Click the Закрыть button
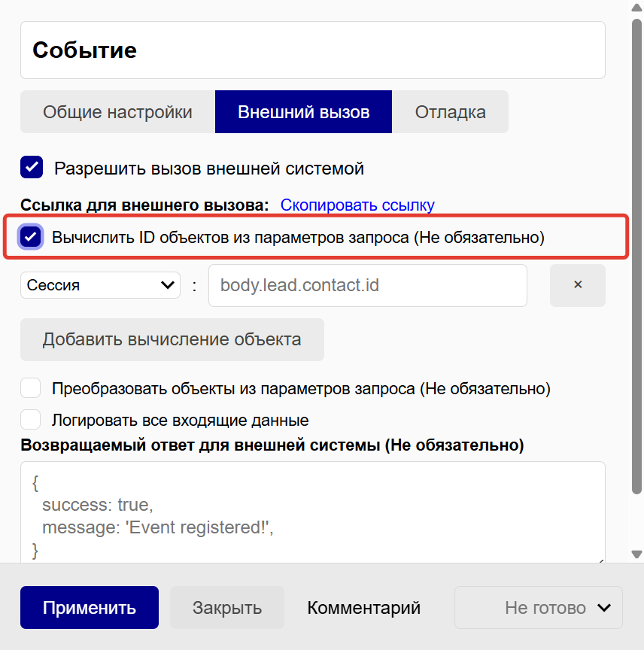 coord(226,607)
